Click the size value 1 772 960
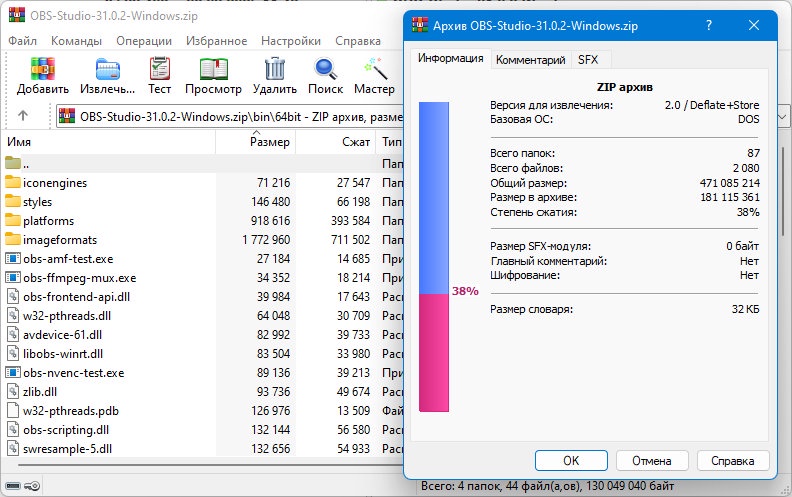 click(x=266, y=239)
